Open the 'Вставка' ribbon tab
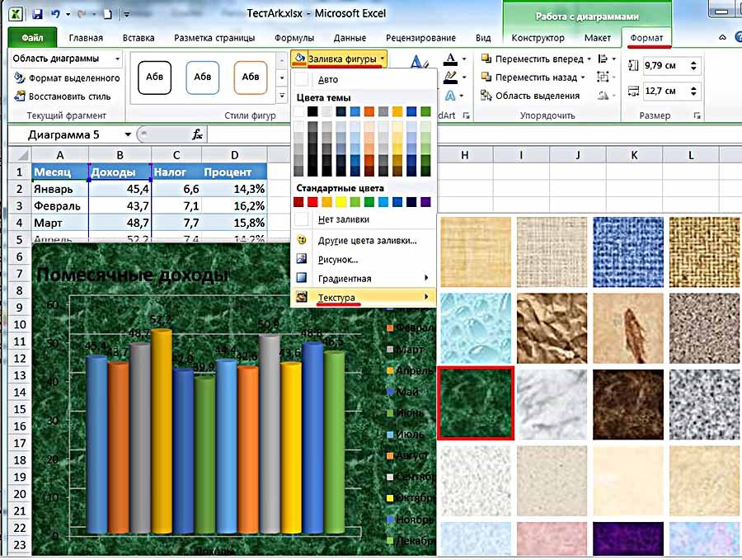The height and width of the screenshot is (560, 742). pyautogui.click(x=139, y=38)
